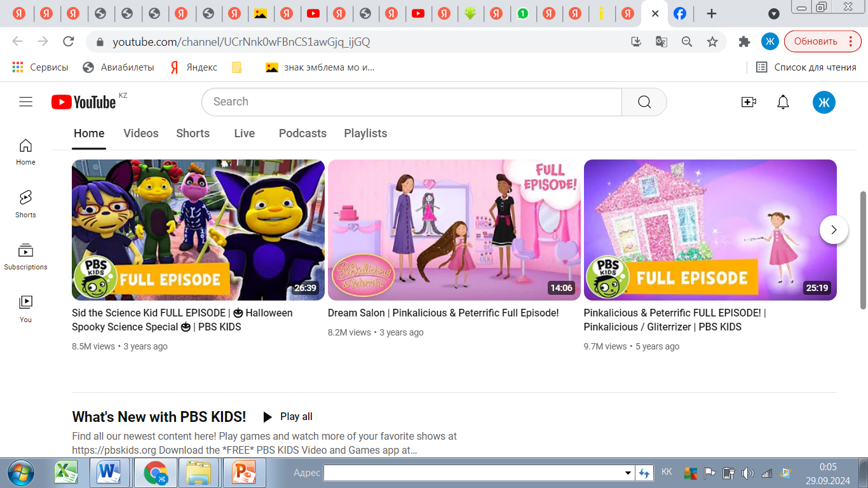Click the zoom magnifier icon in address bar
The height and width of the screenshot is (488, 868).
pyautogui.click(x=687, y=42)
